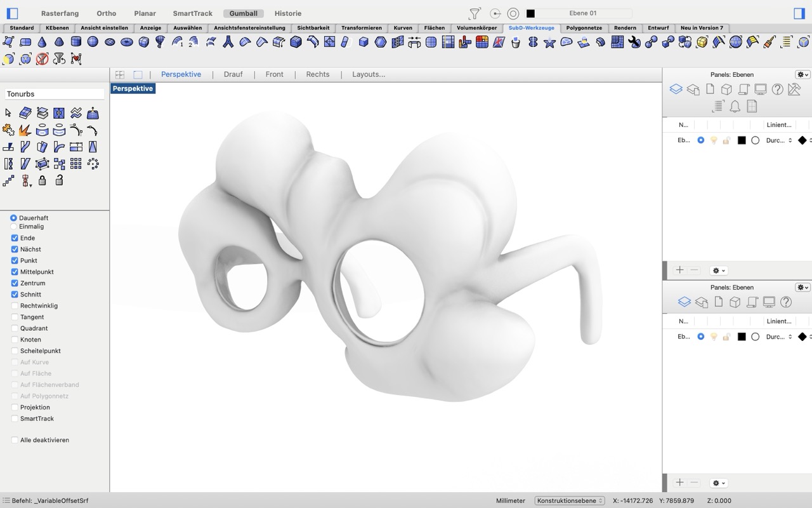Click the SubD torus tool icon
Image resolution: width=812 pixels, height=508 pixels.
pyautogui.click(x=127, y=42)
